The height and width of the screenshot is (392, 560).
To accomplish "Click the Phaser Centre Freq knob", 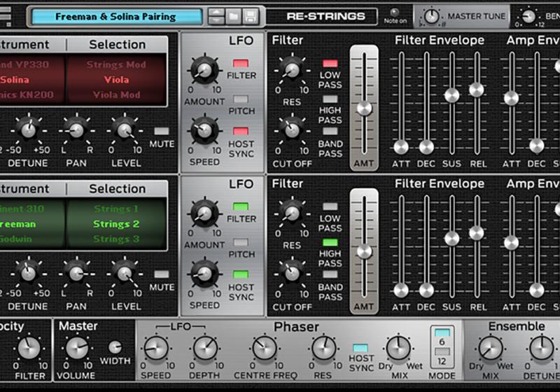I will pyautogui.click(x=265, y=347).
